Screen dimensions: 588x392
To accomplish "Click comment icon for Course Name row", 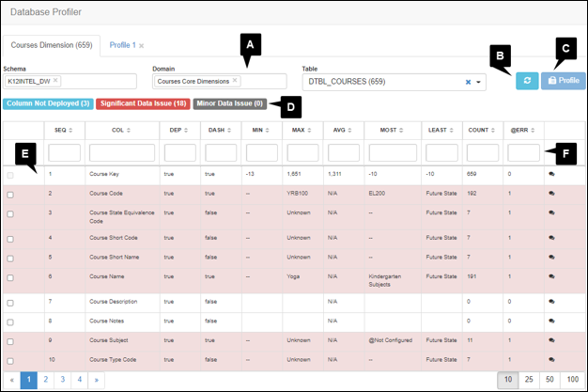I will [x=552, y=278].
